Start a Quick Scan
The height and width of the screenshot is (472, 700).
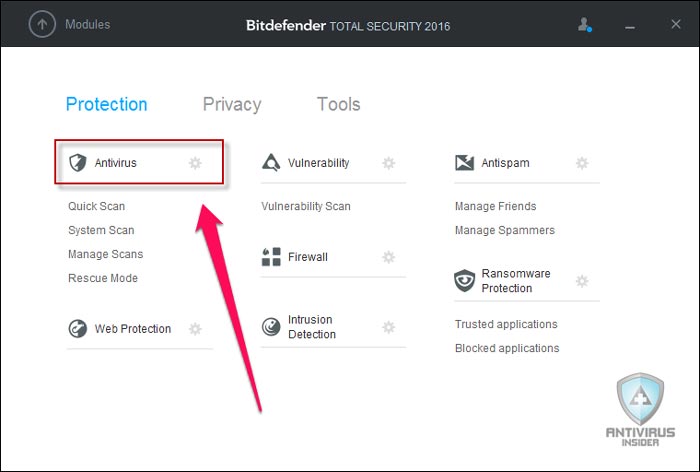point(96,206)
